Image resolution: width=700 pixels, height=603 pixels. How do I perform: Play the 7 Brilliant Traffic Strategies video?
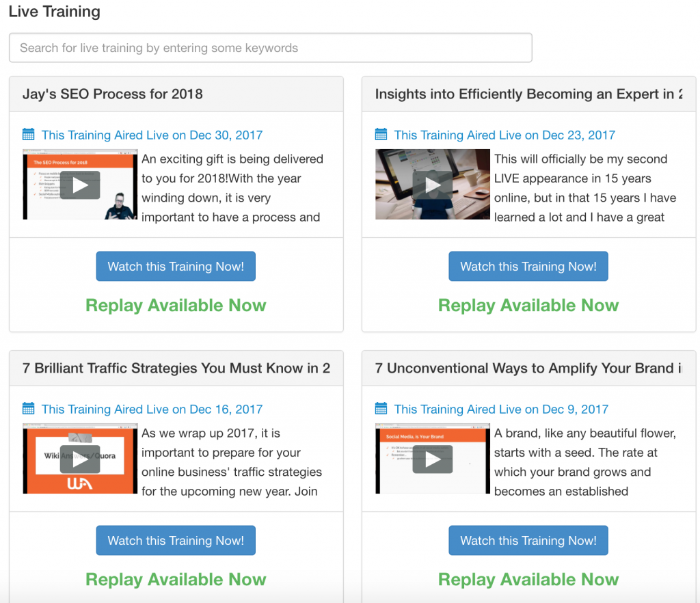tap(80, 459)
